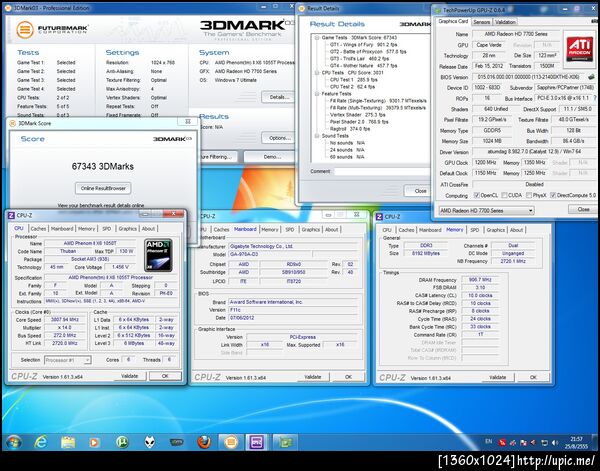Click OK in the CPU-Z Memory window

(x=533, y=377)
